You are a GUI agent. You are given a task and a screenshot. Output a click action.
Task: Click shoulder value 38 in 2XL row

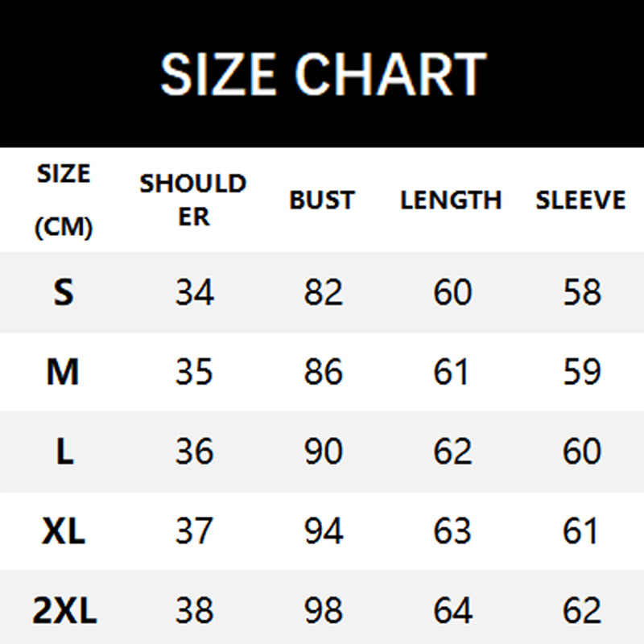coord(194,611)
